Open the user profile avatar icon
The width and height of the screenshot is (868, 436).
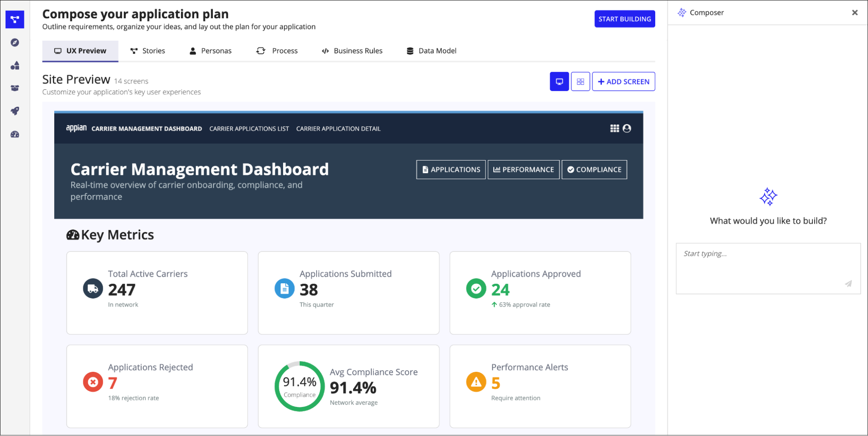click(627, 128)
